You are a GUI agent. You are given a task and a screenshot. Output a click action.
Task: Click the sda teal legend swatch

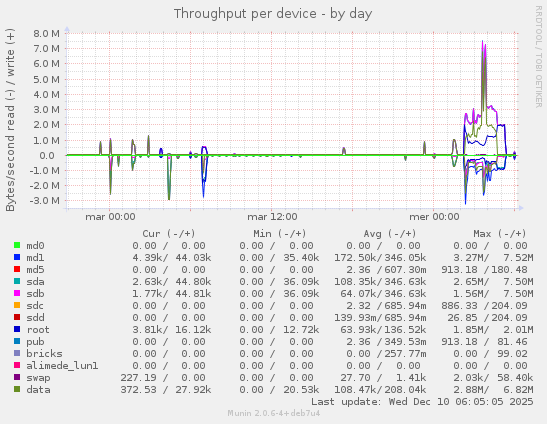pos(17,281)
